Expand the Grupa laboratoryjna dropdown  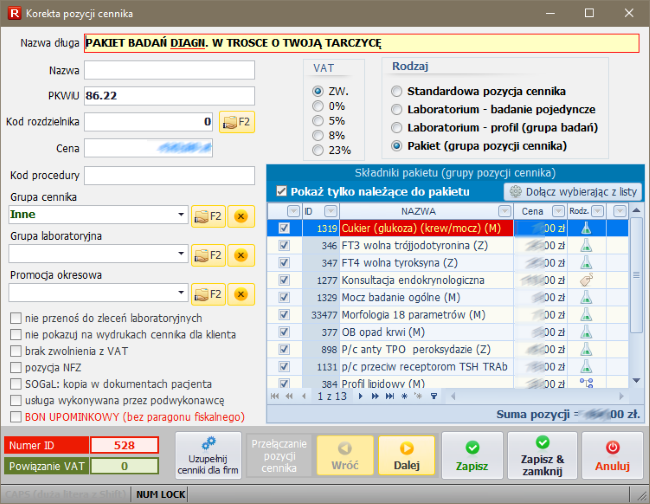(x=180, y=254)
